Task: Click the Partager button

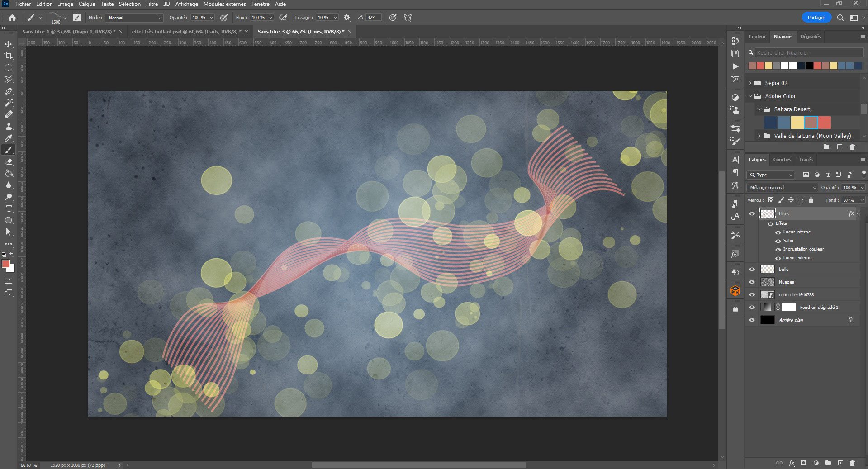Action: (816, 18)
